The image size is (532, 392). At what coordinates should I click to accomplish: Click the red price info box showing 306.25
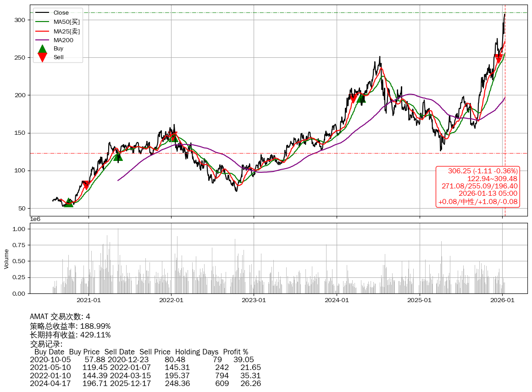click(478, 187)
